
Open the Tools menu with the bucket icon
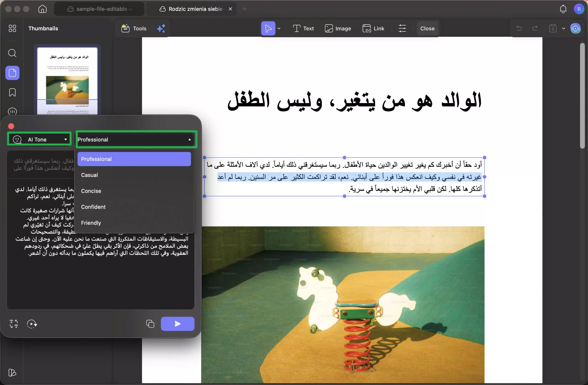(133, 28)
